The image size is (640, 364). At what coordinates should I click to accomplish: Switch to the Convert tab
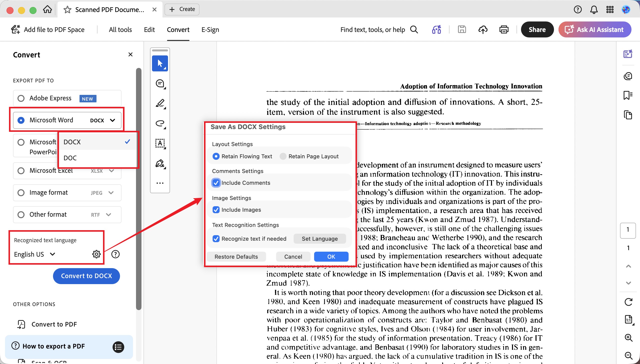[178, 29]
